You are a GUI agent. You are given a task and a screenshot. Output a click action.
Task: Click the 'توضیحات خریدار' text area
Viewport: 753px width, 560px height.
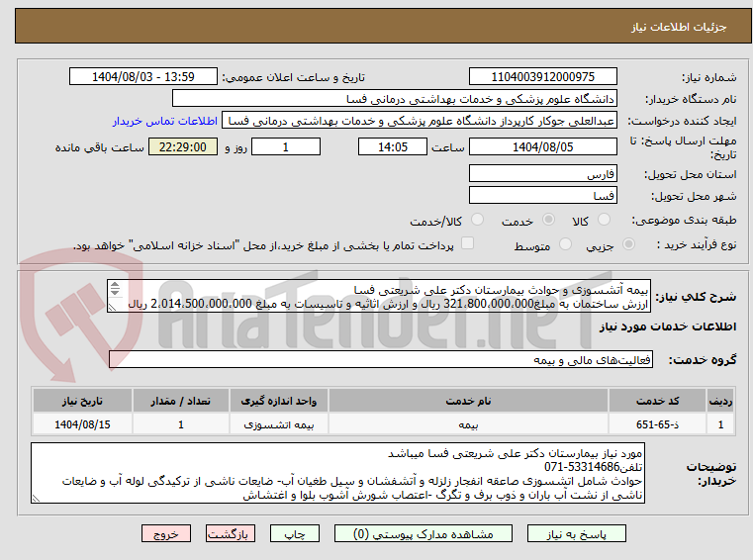[337, 474]
